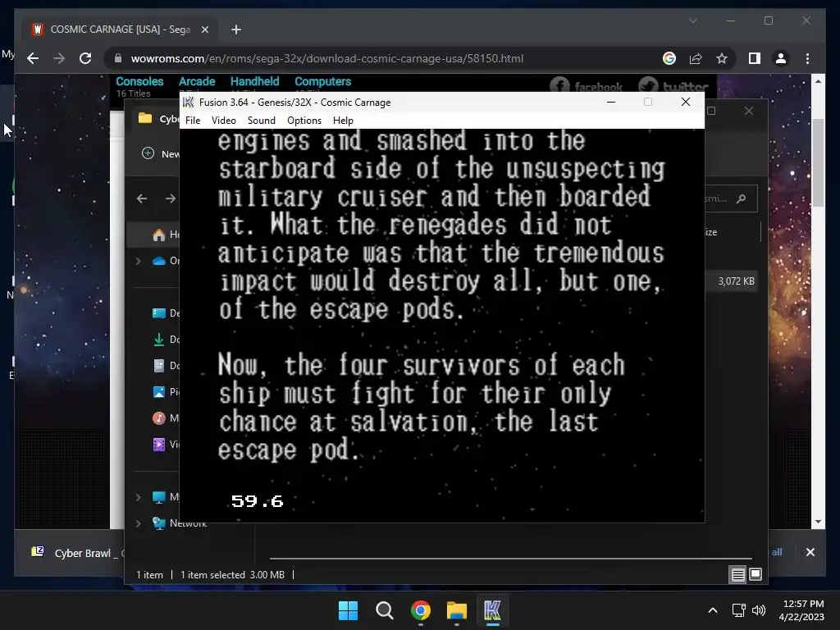Go forward in Chrome browser

coord(59,58)
